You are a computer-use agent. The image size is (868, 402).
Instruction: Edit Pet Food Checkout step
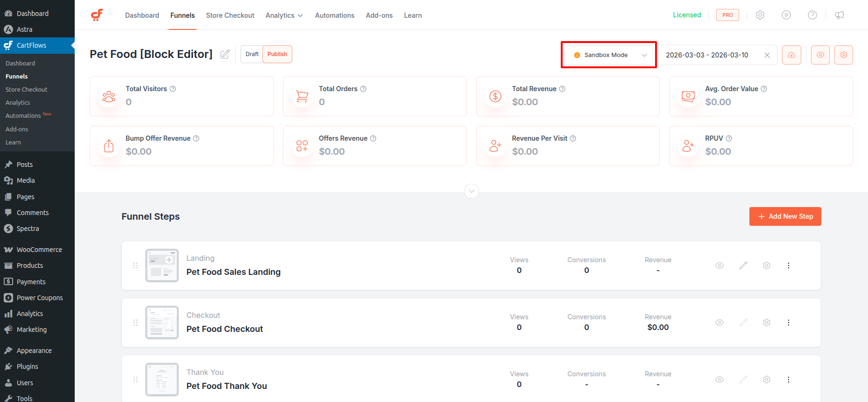(x=743, y=323)
